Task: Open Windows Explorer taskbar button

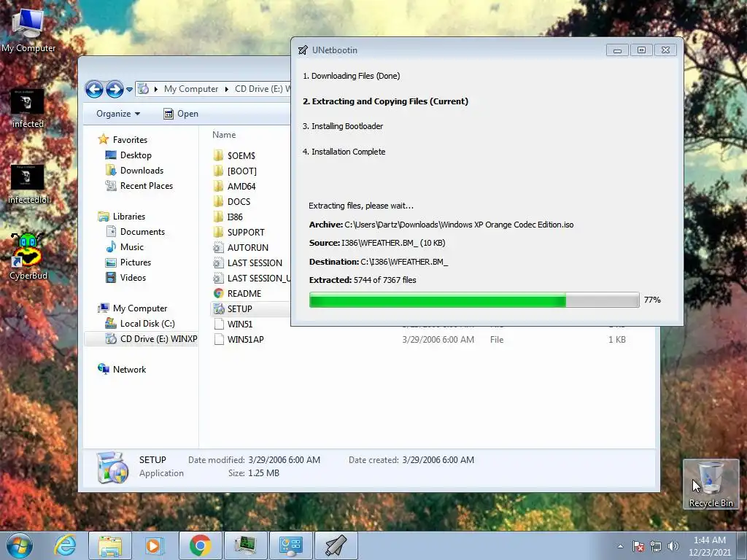Action: click(x=110, y=545)
